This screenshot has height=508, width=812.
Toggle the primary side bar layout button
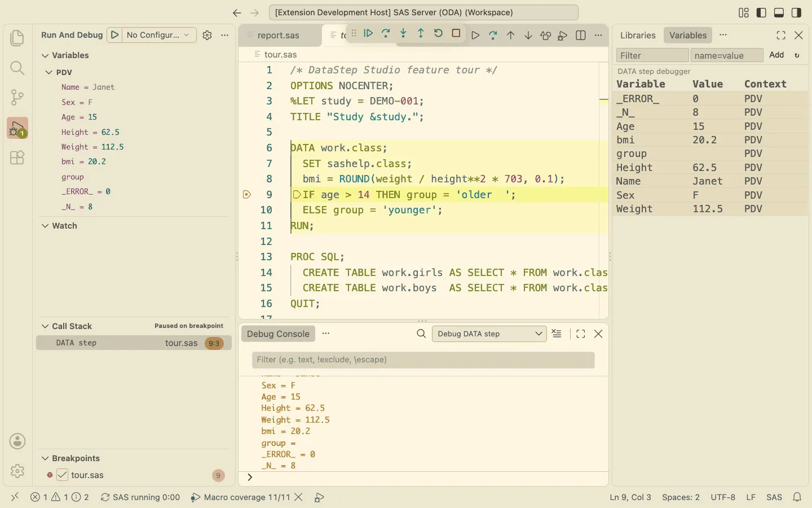click(761, 12)
